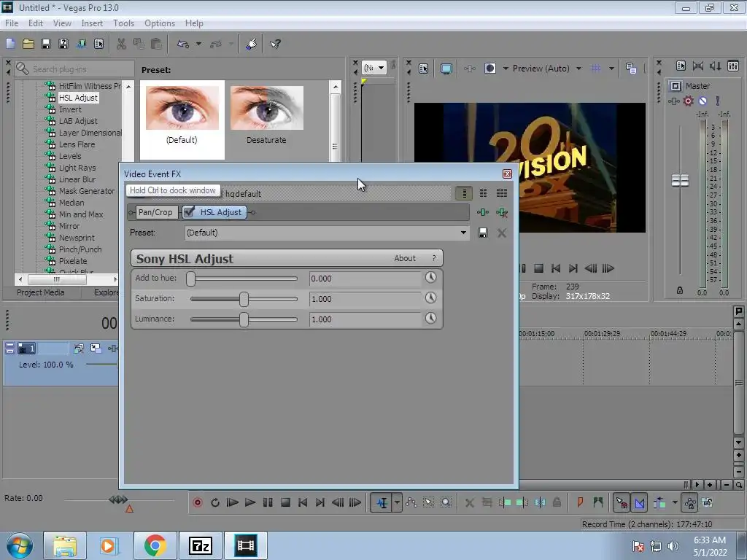Viewport: 747px width, 560px height.
Task: Delete the preset with the X icon
Action: 502,233
